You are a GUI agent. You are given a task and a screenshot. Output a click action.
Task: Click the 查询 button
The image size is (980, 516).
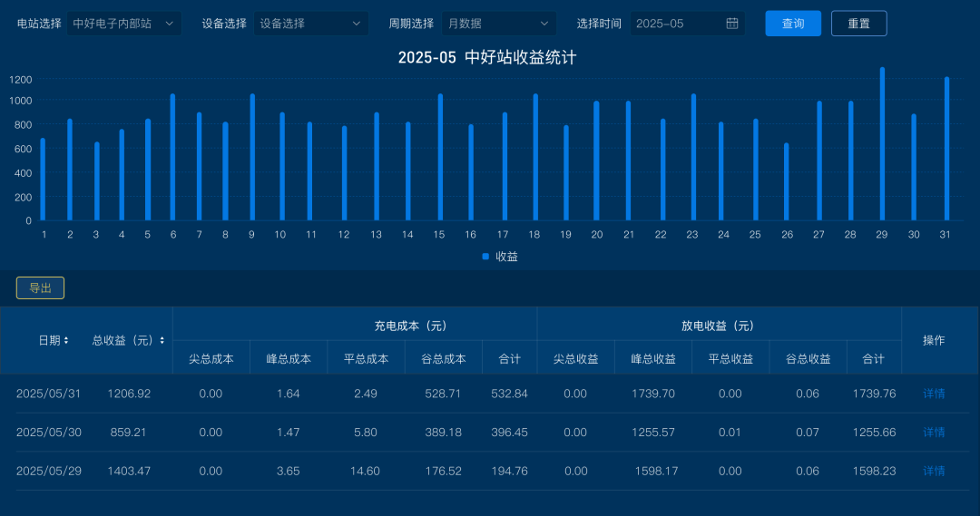[x=793, y=24]
